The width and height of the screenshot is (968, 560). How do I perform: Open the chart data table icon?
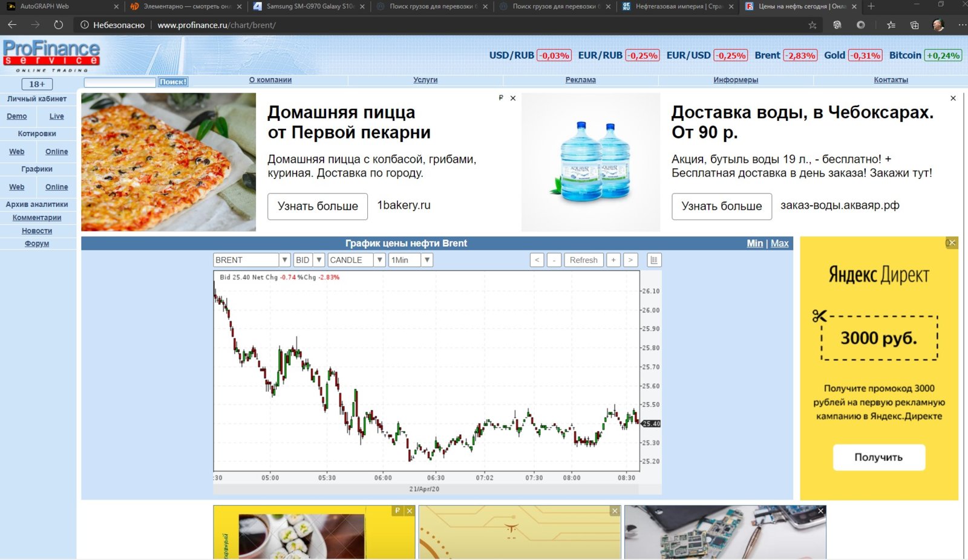click(653, 260)
